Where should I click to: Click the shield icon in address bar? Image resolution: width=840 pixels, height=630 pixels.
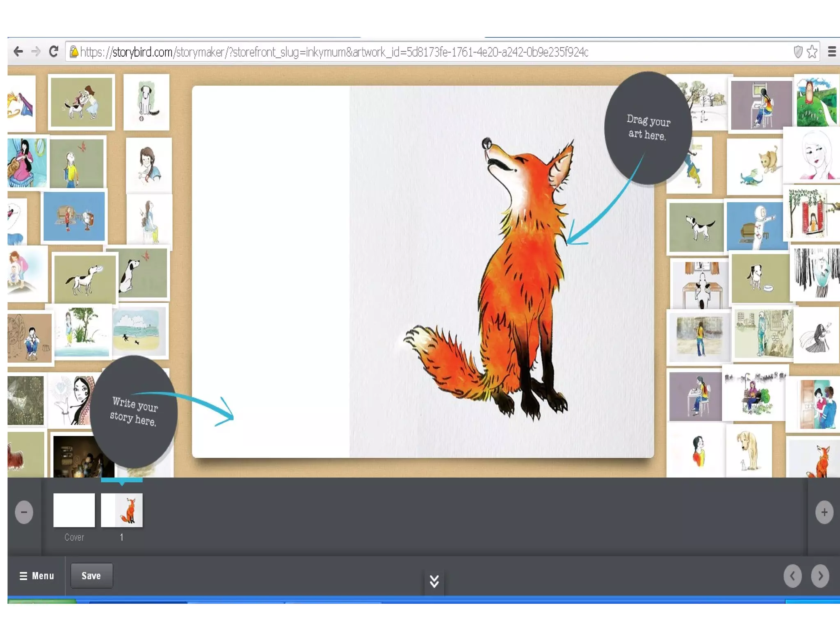pyautogui.click(x=798, y=52)
